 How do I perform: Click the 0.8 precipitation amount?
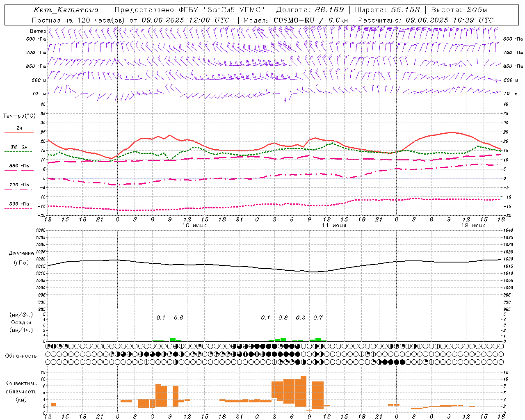(283, 317)
